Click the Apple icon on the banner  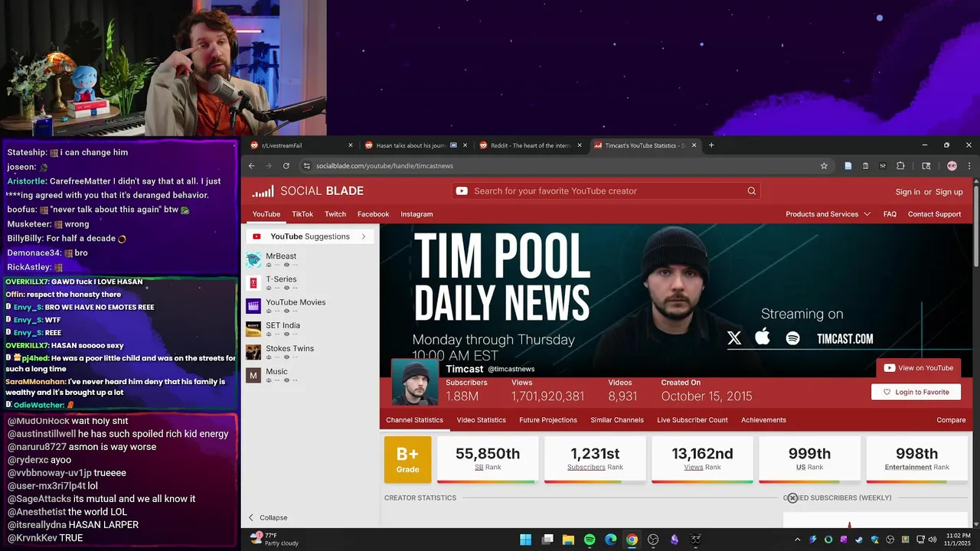(x=763, y=337)
